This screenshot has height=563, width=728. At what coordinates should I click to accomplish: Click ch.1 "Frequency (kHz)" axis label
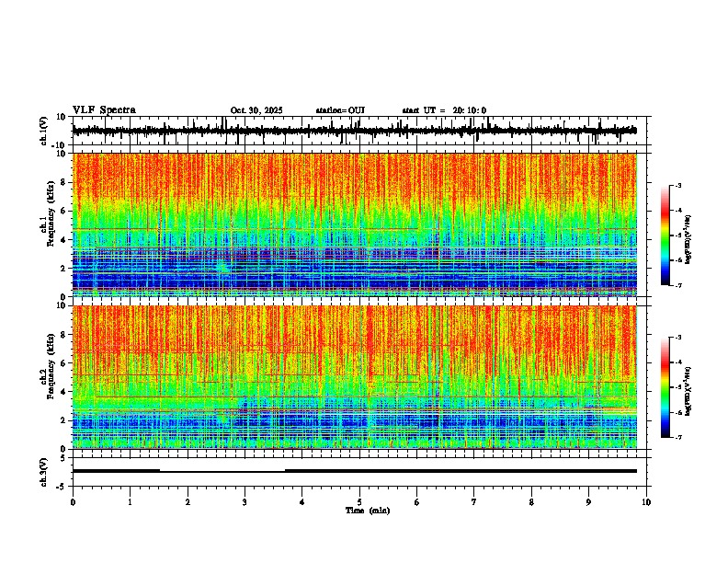51,214
